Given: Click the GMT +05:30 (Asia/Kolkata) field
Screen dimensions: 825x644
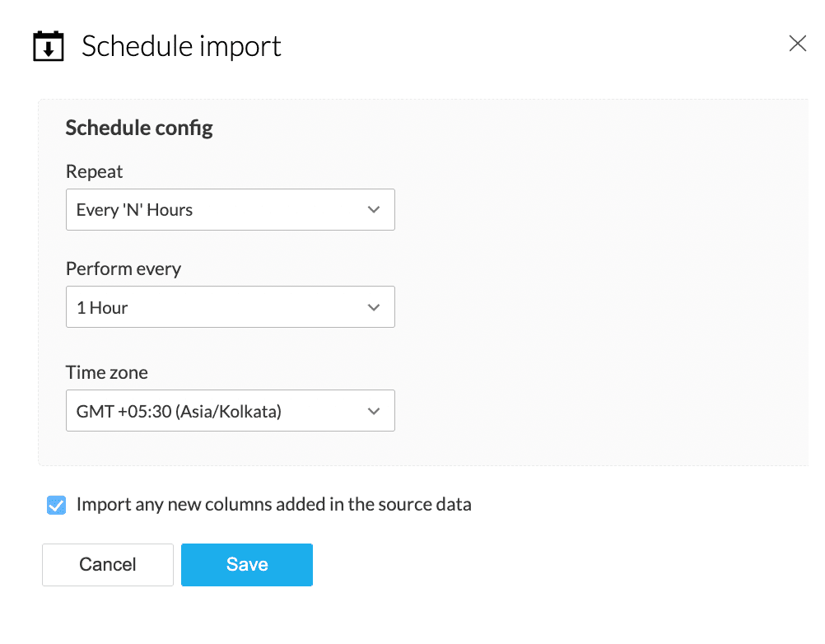Looking at the screenshot, I should (179, 411).
